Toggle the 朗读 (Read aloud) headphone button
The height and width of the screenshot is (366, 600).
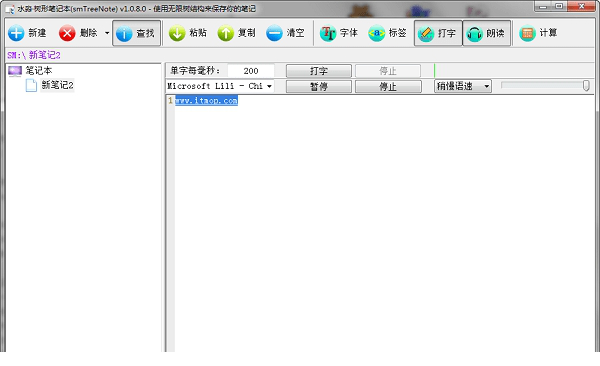[487, 33]
